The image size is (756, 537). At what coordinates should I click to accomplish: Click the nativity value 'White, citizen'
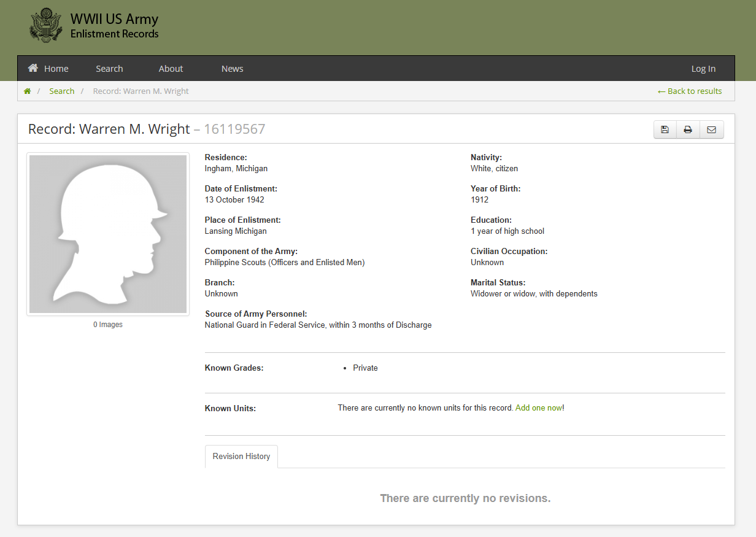click(494, 168)
